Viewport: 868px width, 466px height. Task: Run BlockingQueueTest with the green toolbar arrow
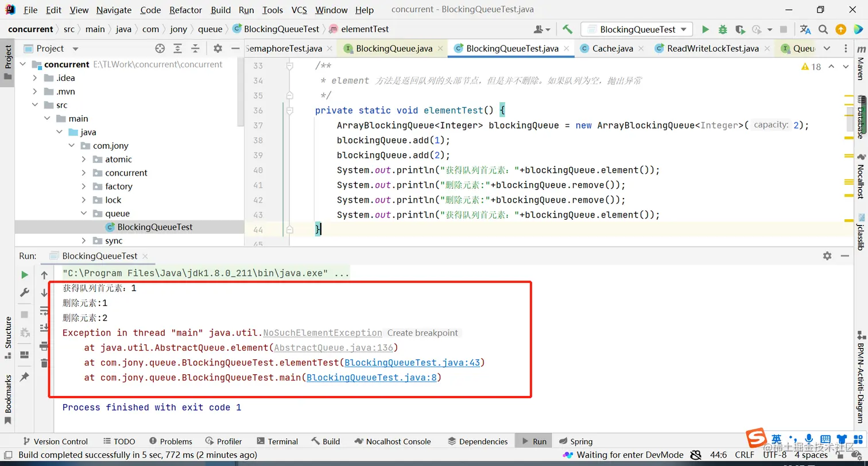[706, 29]
